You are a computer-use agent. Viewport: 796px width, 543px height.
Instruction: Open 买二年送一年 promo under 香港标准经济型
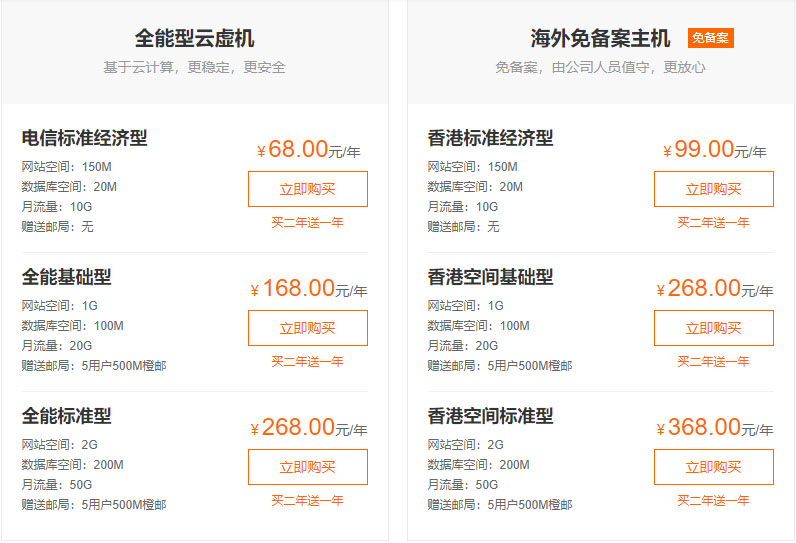pyautogui.click(x=714, y=222)
